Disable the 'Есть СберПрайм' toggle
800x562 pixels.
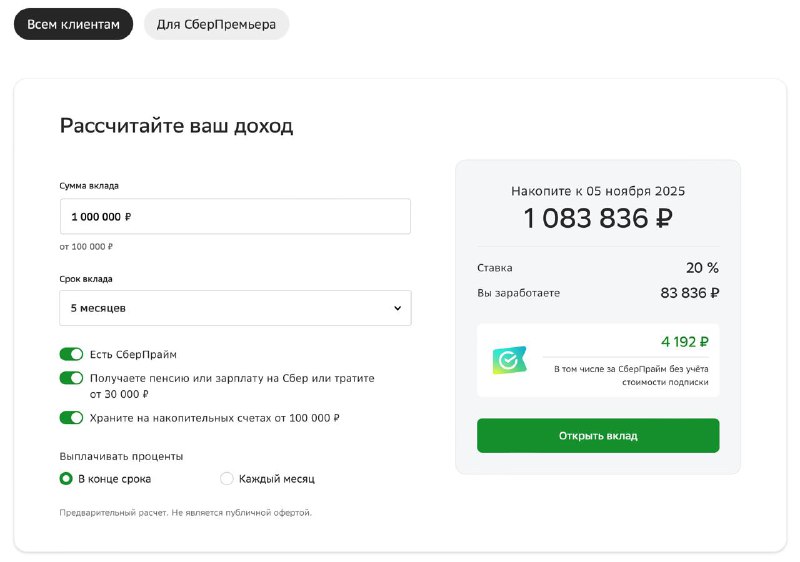[x=71, y=354]
